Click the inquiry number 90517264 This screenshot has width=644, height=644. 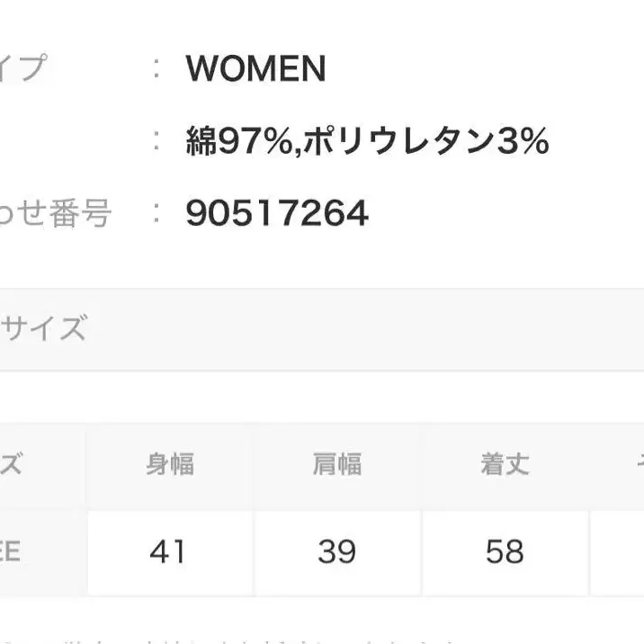[x=277, y=214]
